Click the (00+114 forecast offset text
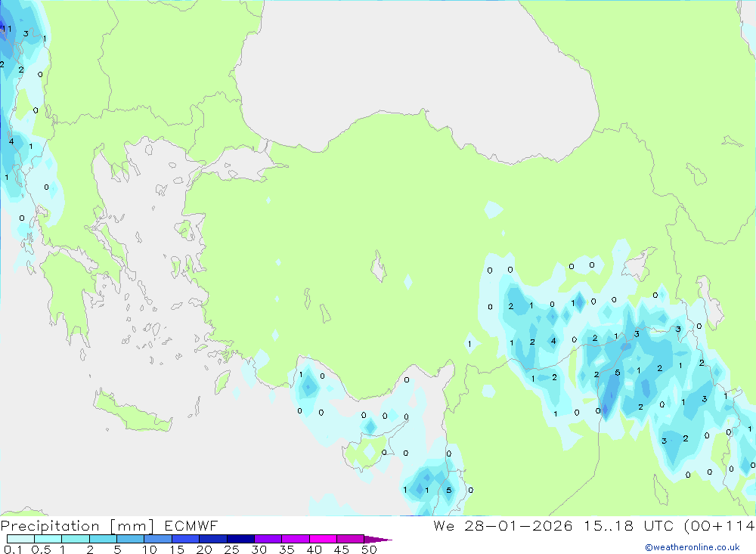 point(720,525)
